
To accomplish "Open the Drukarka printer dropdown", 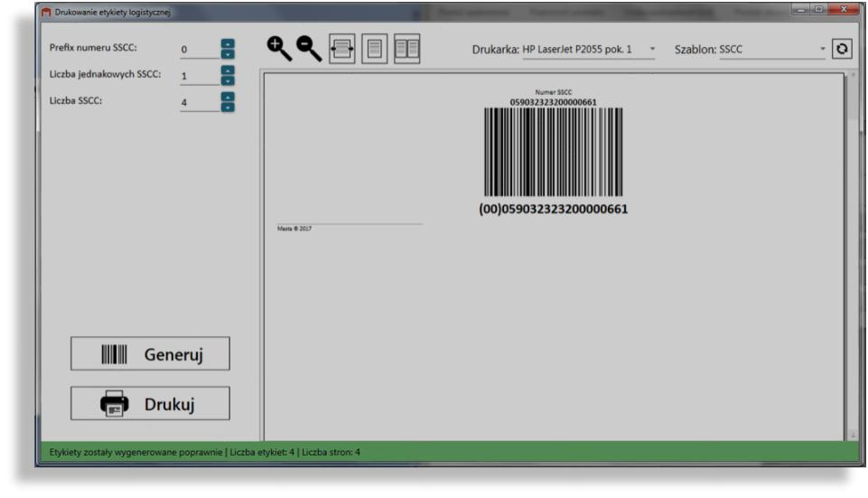I will [588, 50].
